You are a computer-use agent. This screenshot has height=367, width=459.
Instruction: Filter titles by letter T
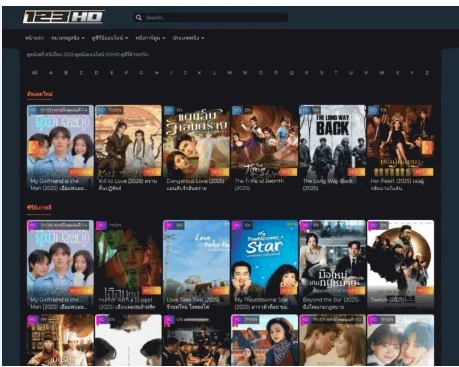[336, 72]
